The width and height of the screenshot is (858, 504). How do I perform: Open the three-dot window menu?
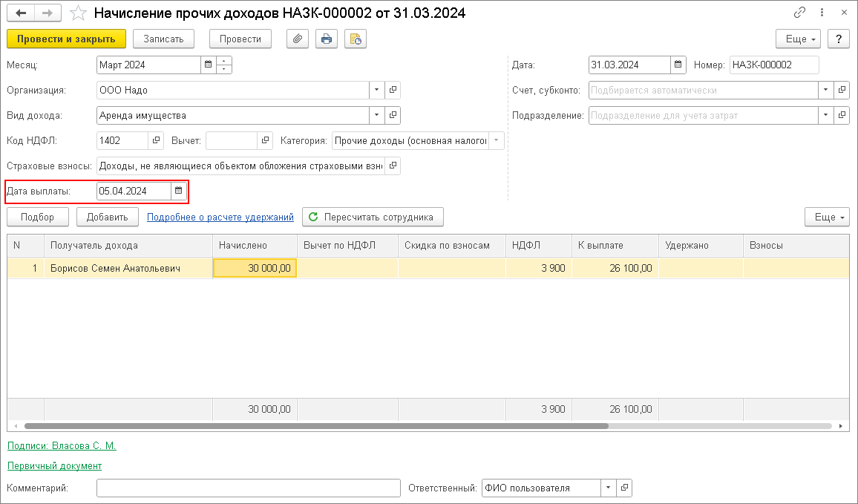click(822, 13)
